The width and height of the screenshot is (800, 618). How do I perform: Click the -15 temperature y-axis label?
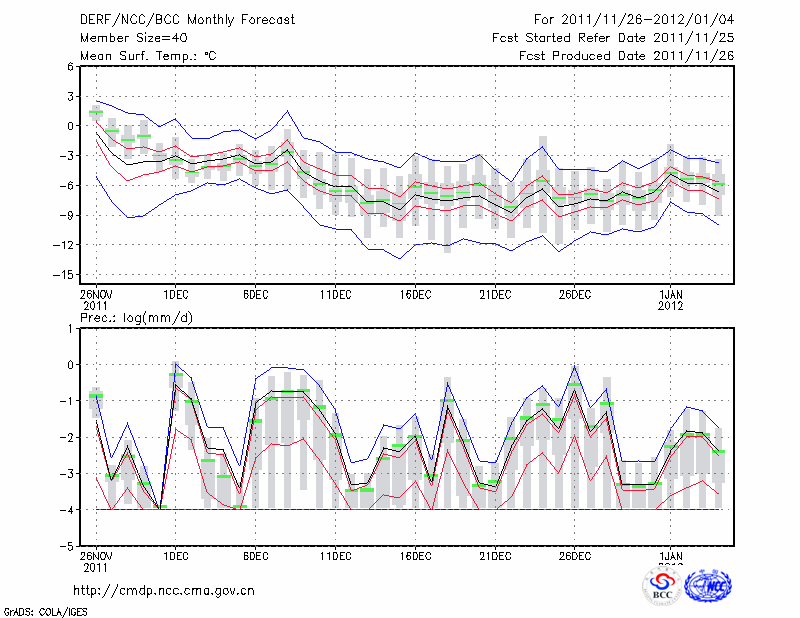coord(64,274)
